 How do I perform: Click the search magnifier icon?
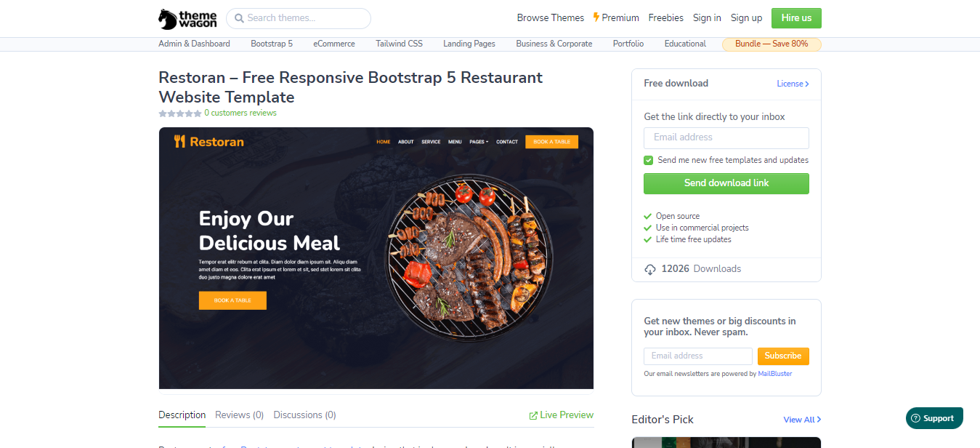point(239,18)
